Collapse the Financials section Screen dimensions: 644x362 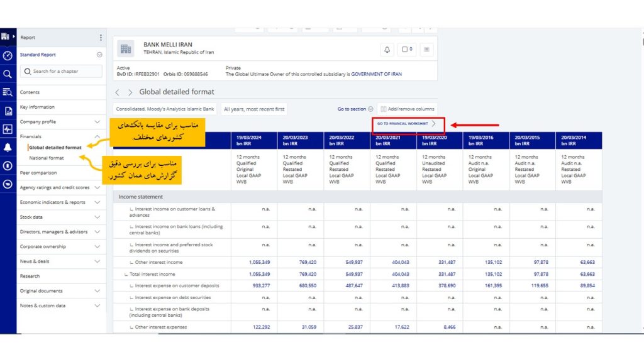click(x=97, y=136)
